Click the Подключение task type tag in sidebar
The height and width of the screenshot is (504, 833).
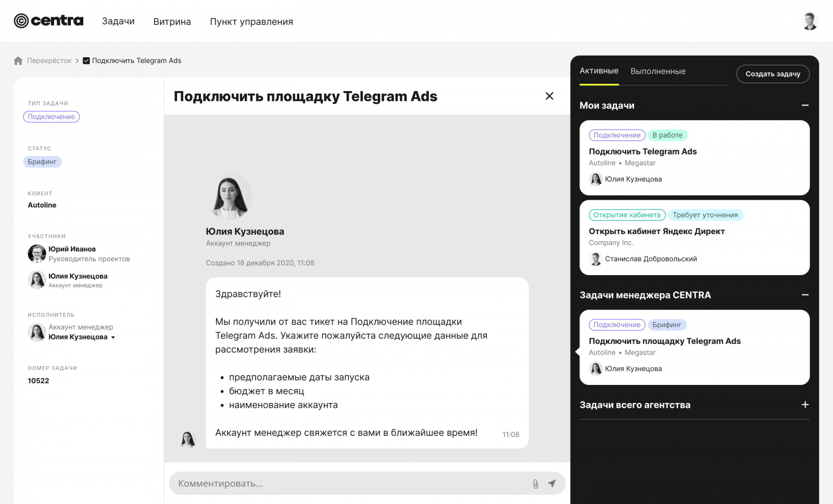coord(51,117)
